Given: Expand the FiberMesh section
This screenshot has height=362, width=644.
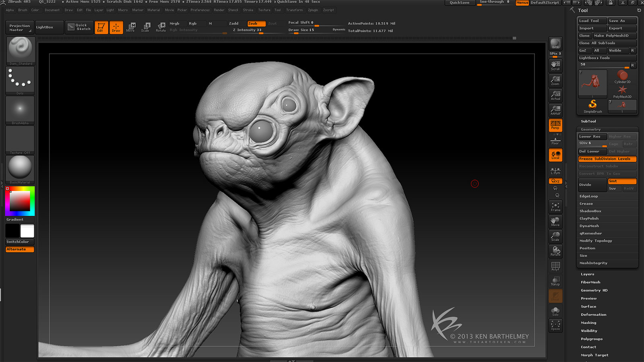Looking at the screenshot, I should coord(590,282).
